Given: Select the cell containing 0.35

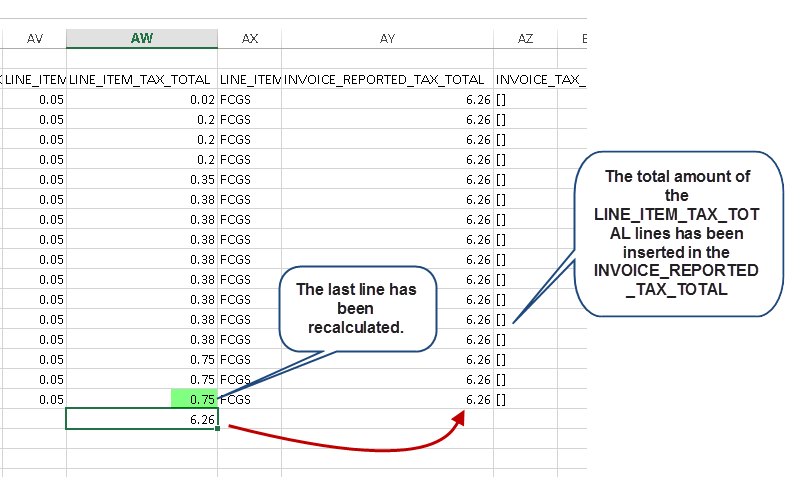Looking at the screenshot, I should pyautogui.click(x=142, y=180).
